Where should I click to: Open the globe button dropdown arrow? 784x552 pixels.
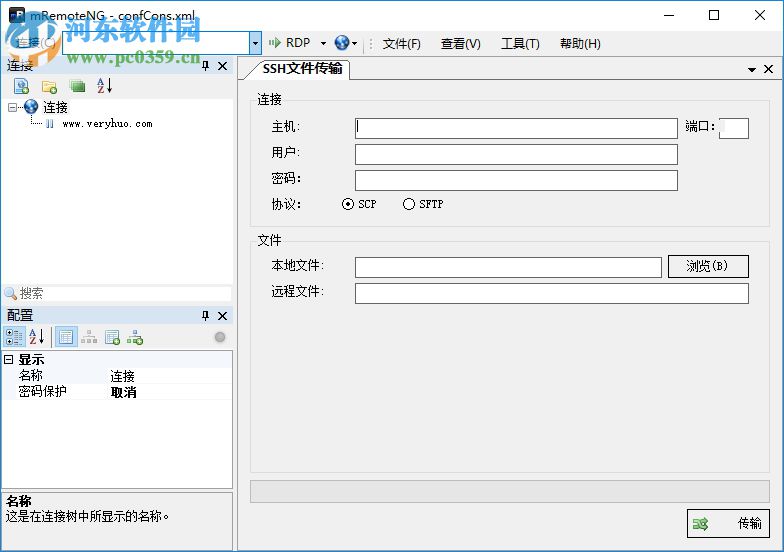coord(354,44)
